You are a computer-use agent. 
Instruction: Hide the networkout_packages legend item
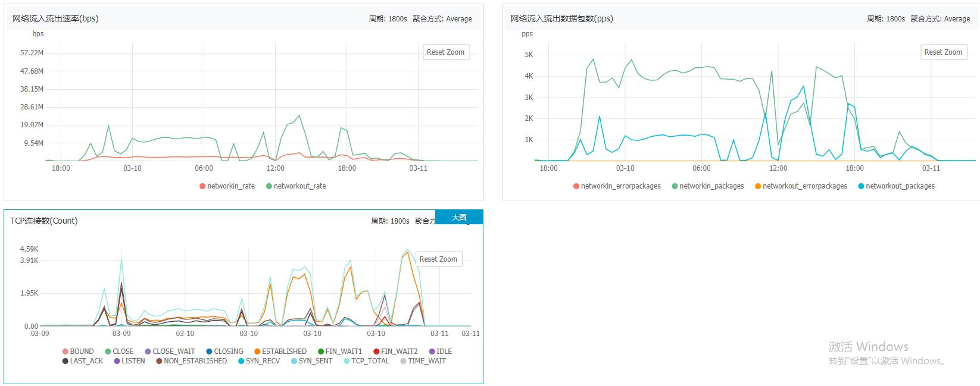(896, 186)
